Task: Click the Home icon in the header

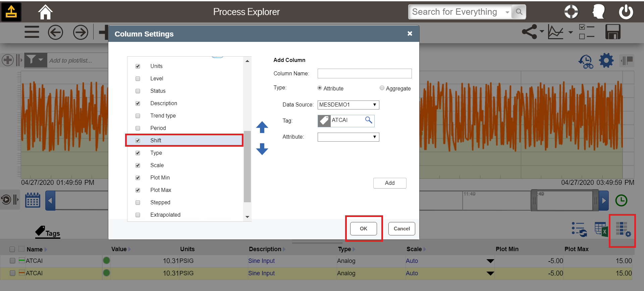Action: (x=45, y=12)
